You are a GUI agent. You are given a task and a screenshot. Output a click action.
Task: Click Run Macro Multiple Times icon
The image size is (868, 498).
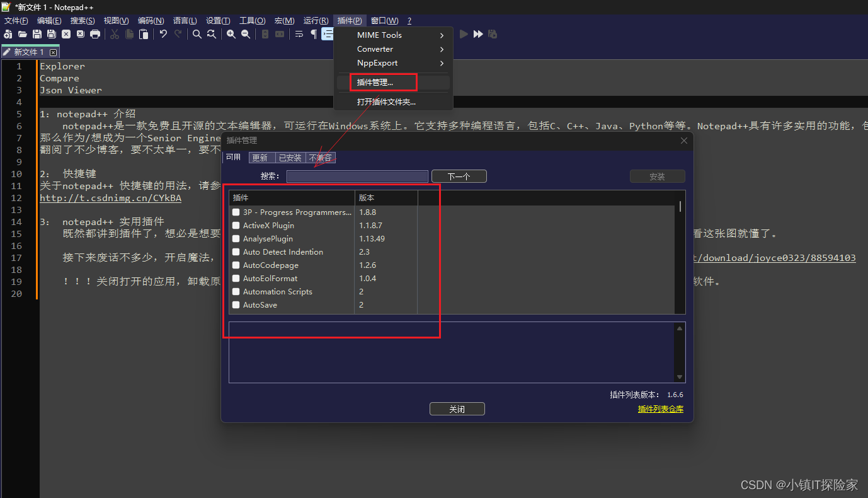pos(479,34)
